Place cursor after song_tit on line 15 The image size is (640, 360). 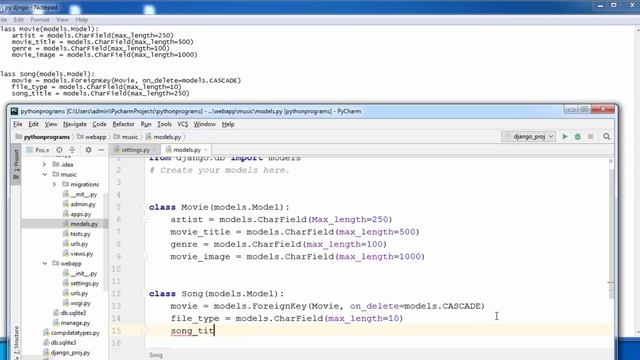tap(214, 331)
